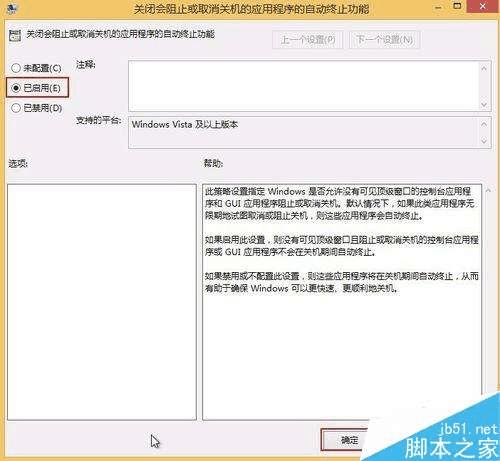Click the empty 选项 options pane
The image size is (500, 461).
102,302
